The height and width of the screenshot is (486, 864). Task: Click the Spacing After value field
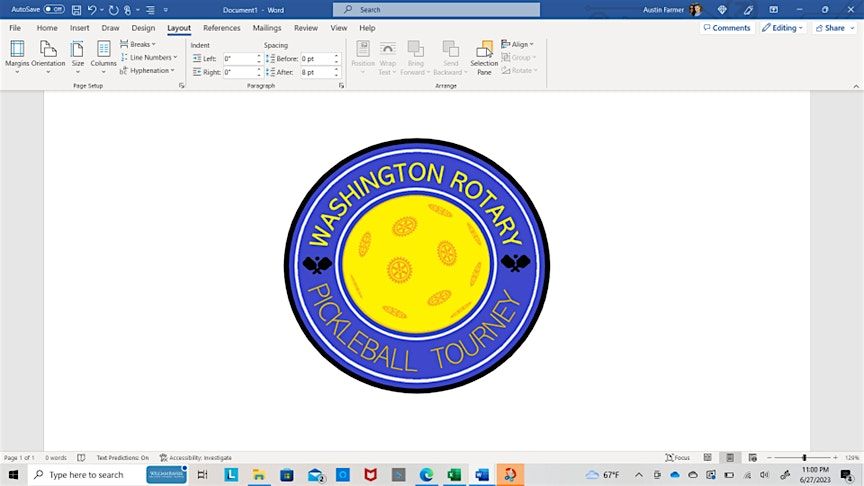click(317, 72)
